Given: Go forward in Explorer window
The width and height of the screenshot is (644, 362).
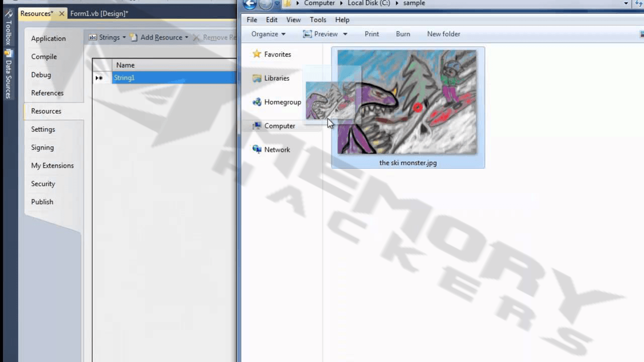Looking at the screenshot, I should click(265, 4).
